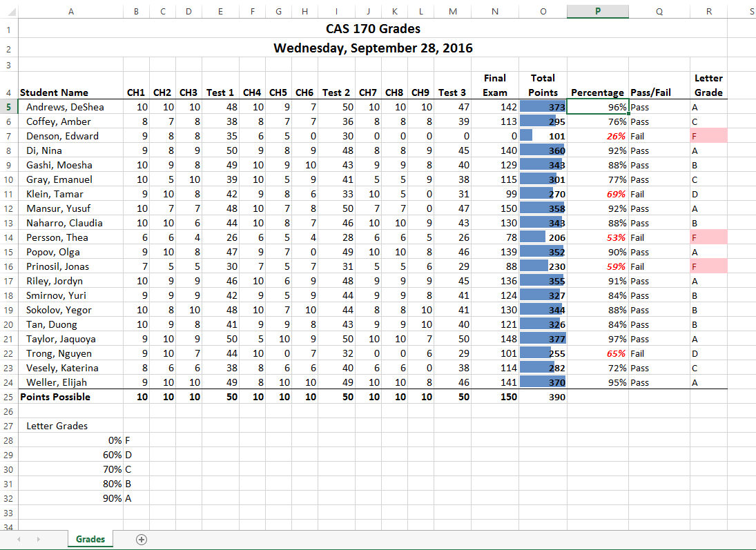Select the 96% percentage cell
The image size is (756, 550).
click(x=597, y=107)
